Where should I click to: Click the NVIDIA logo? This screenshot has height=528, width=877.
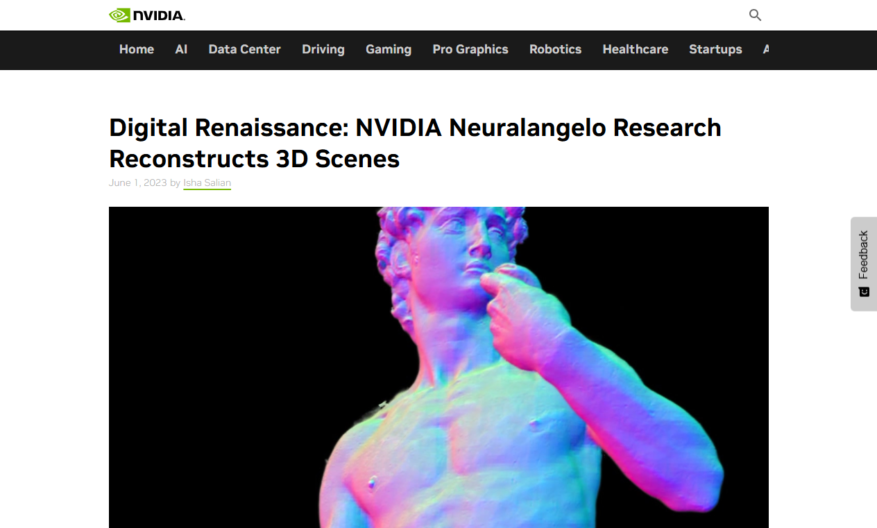pos(147,15)
